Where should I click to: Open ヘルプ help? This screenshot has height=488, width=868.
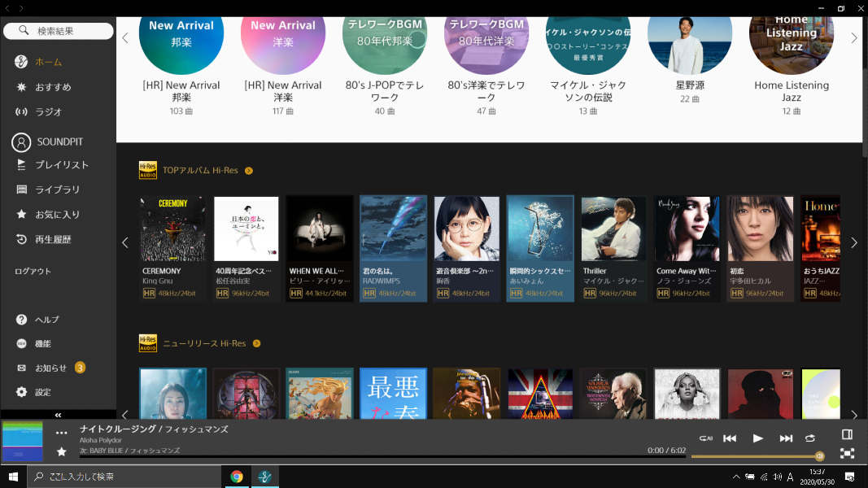(37, 320)
